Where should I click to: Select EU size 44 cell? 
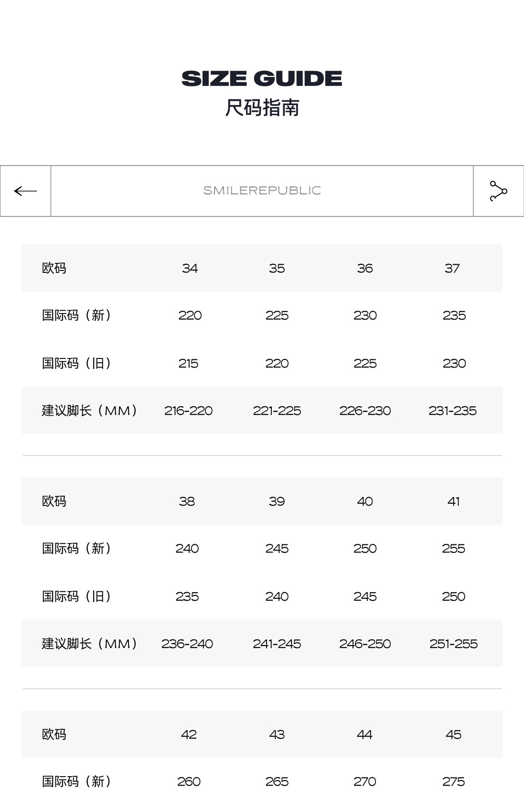364,735
